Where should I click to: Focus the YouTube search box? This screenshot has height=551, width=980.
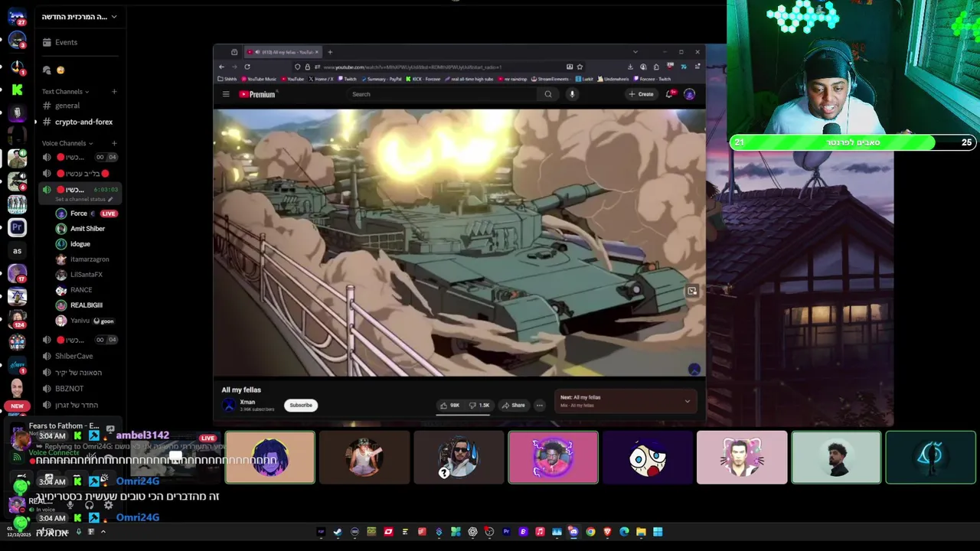coord(443,94)
